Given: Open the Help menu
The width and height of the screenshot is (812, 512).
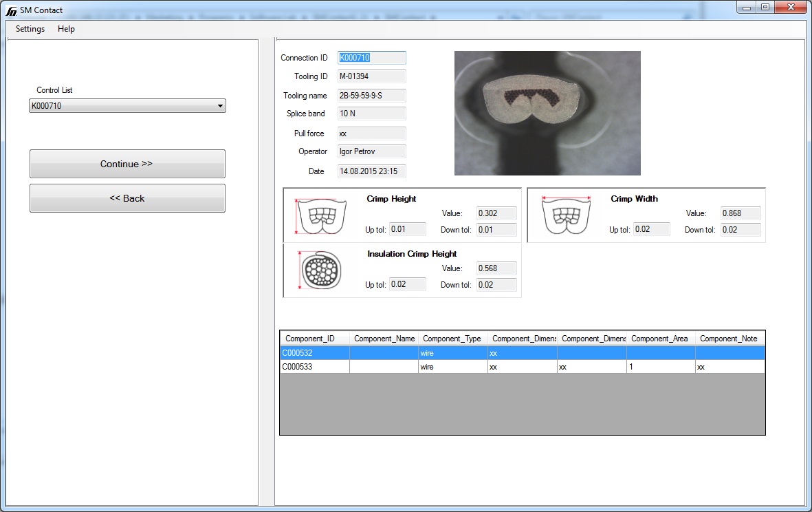Looking at the screenshot, I should click(66, 29).
